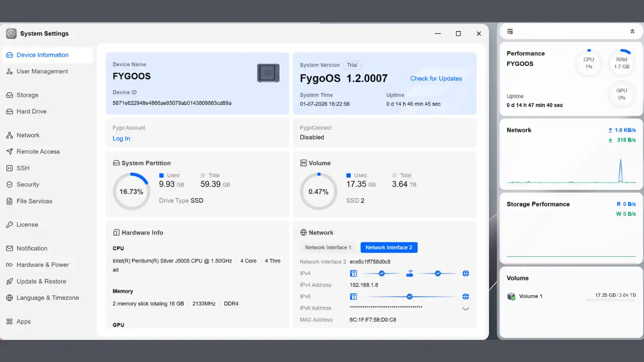Screen dimensions: 644x362
Task: Click the Apps grid icon
Action: click(9, 321)
